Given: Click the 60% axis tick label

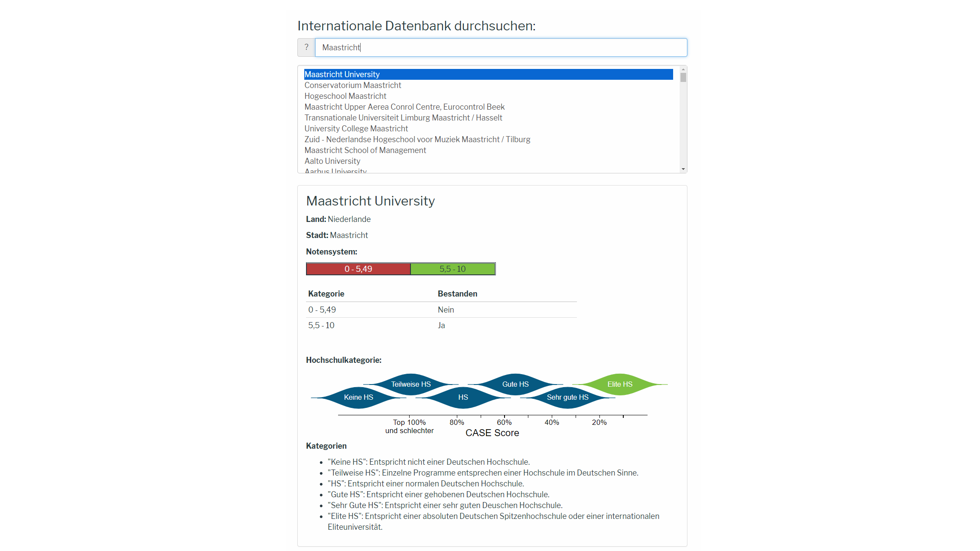Looking at the screenshot, I should (x=504, y=422).
